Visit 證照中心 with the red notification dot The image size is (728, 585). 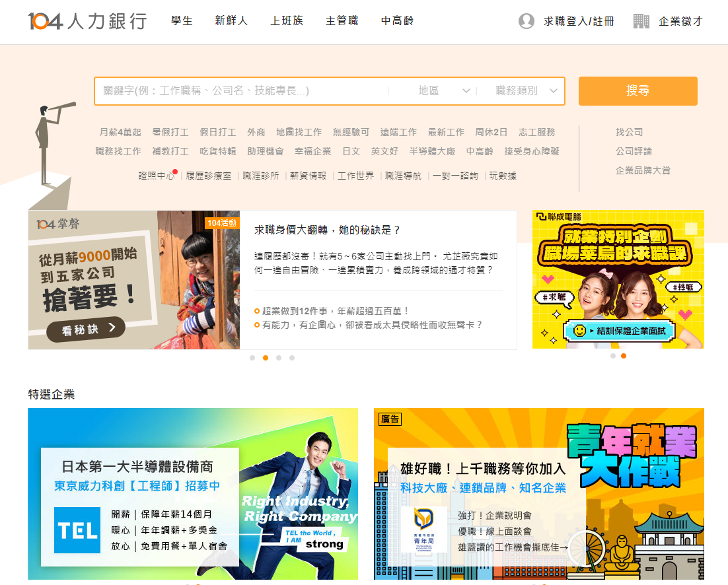pos(156,176)
